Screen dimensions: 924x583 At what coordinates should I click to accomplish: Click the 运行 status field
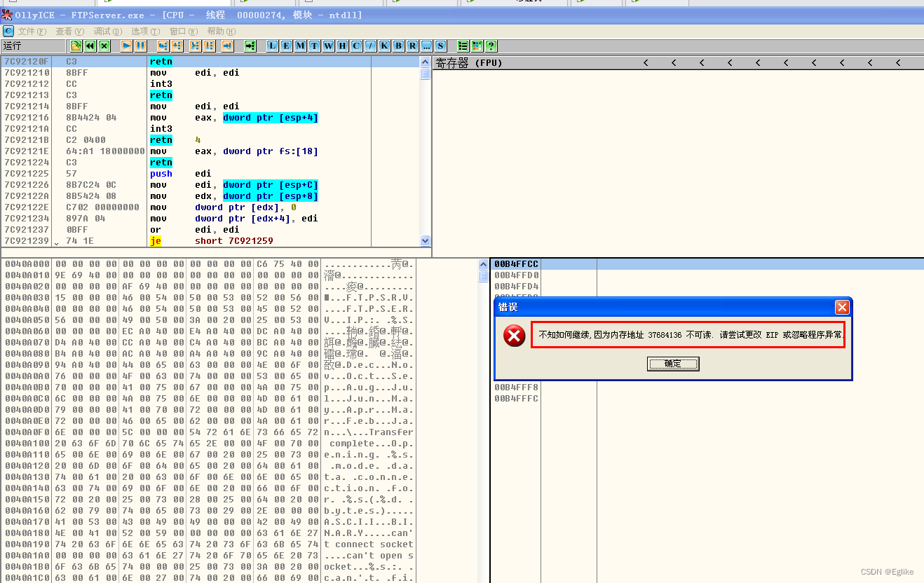click(34, 46)
